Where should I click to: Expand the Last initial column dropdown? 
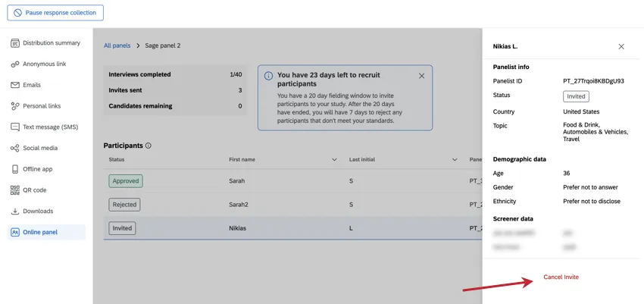click(455, 160)
